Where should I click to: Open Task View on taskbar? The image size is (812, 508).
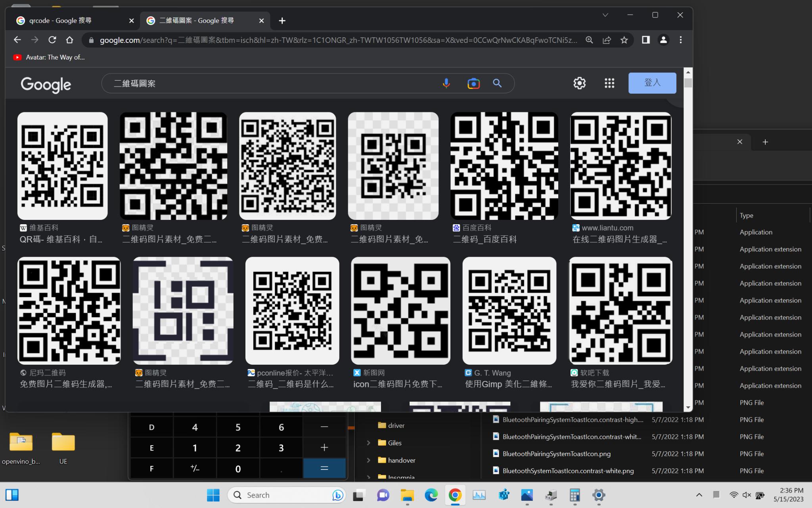pos(358,495)
